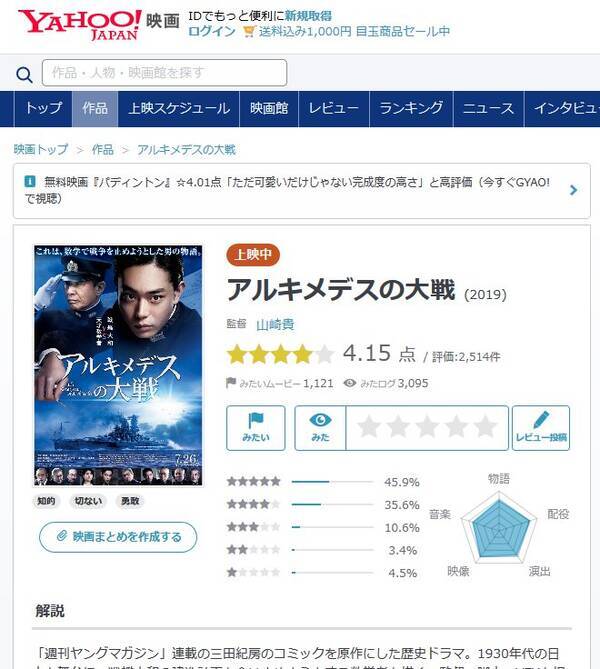Click the pencil レビュー投稿 icon button
The height and width of the screenshot is (669, 600).
[x=541, y=428]
